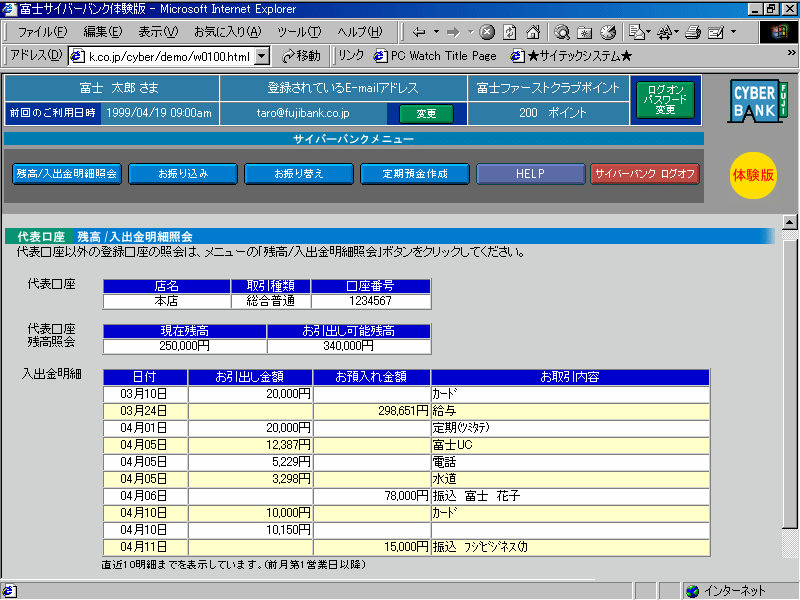Screen dimensions: 800x600
Task: Open the Search pane icon
Action: point(562,33)
